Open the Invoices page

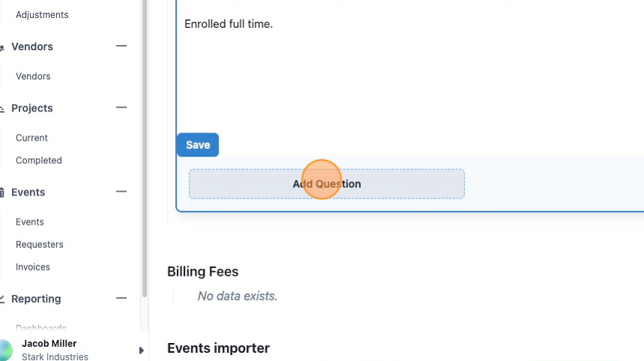coord(33,267)
